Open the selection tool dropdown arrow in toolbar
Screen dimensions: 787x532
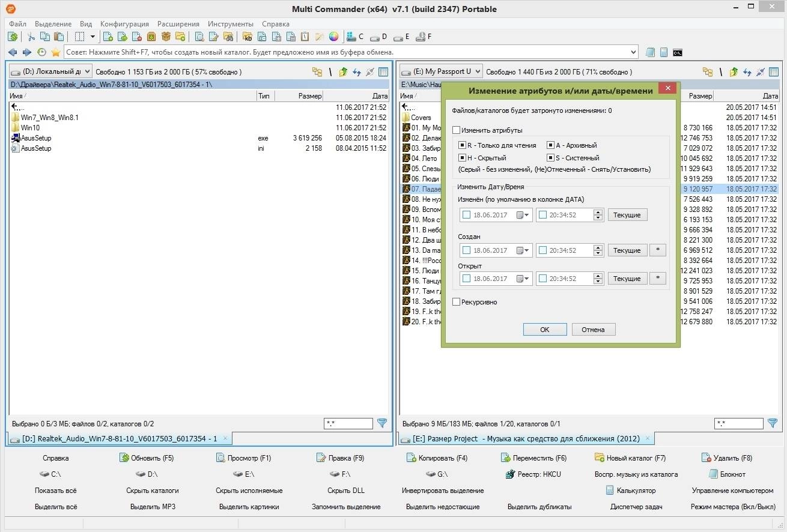[93, 37]
